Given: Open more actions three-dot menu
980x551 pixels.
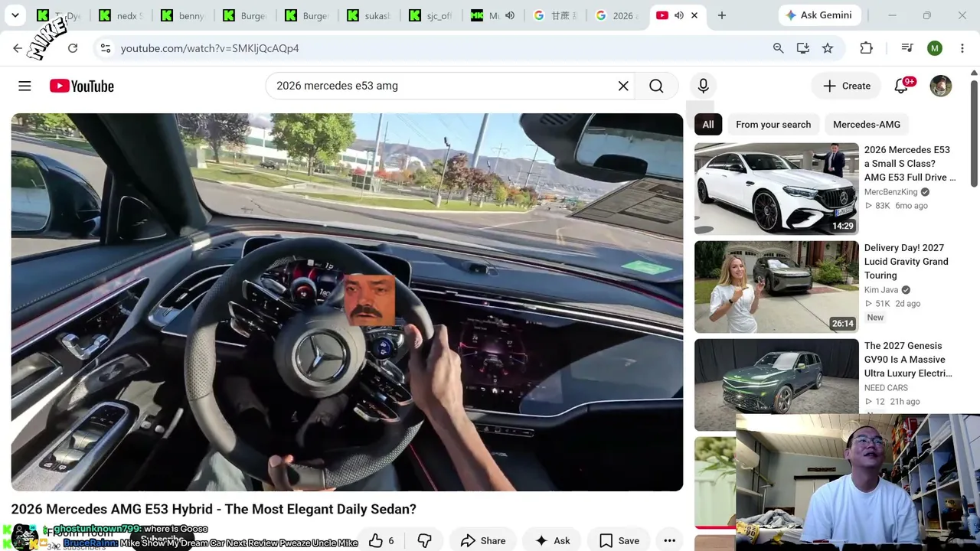Looking at the screenshot, I should (669, 541).
